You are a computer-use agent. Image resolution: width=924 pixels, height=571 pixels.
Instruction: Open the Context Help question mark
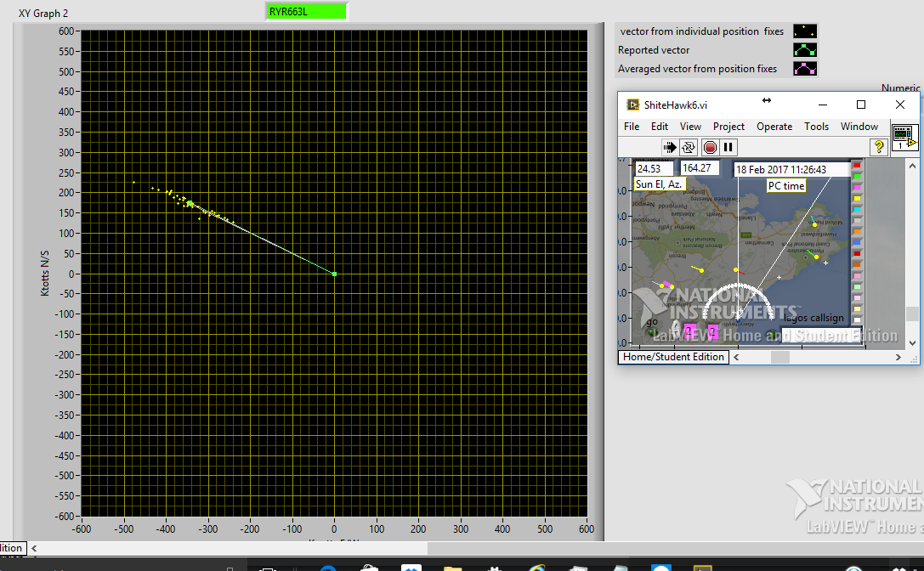[x=878, y=147]
